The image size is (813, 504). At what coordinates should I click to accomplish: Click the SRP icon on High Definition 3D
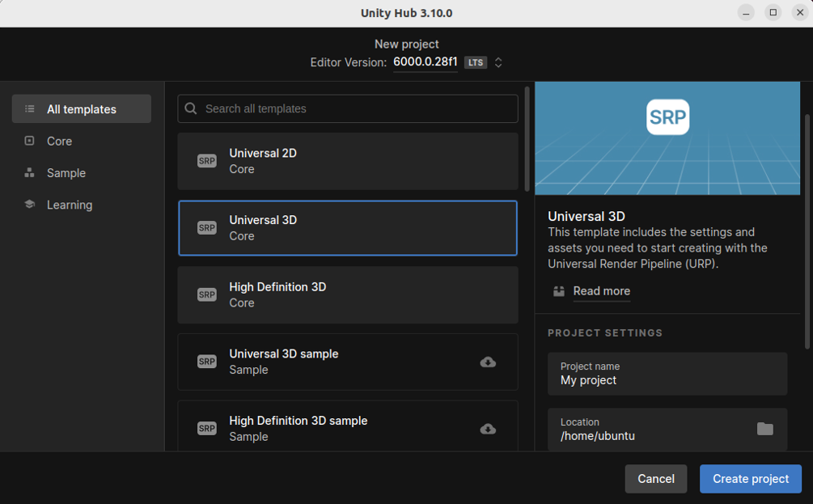(x=207, y=294)
